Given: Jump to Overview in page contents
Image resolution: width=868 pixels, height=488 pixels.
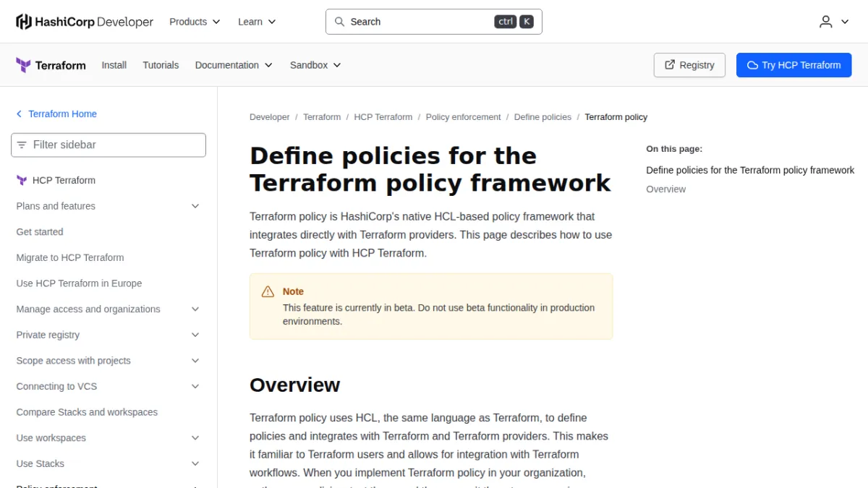Looking at the screenshot, I should point(666,189).
